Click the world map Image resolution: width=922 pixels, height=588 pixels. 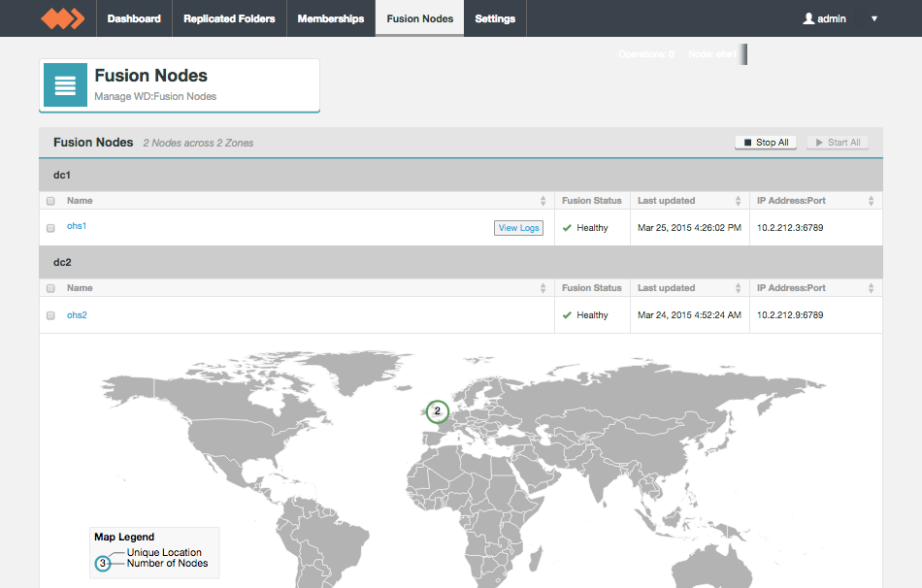(x=461, y=468)
